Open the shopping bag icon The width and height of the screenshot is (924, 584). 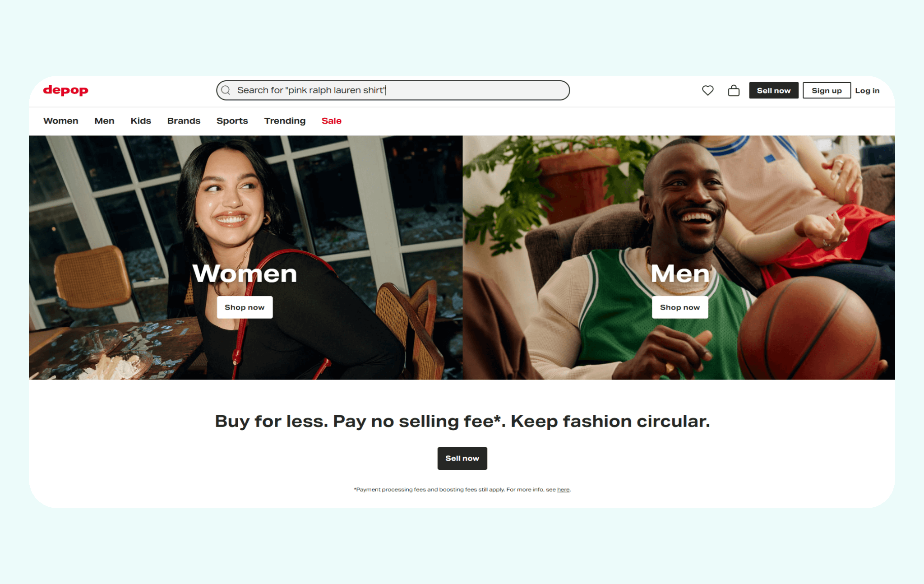[x=734, y=90]
